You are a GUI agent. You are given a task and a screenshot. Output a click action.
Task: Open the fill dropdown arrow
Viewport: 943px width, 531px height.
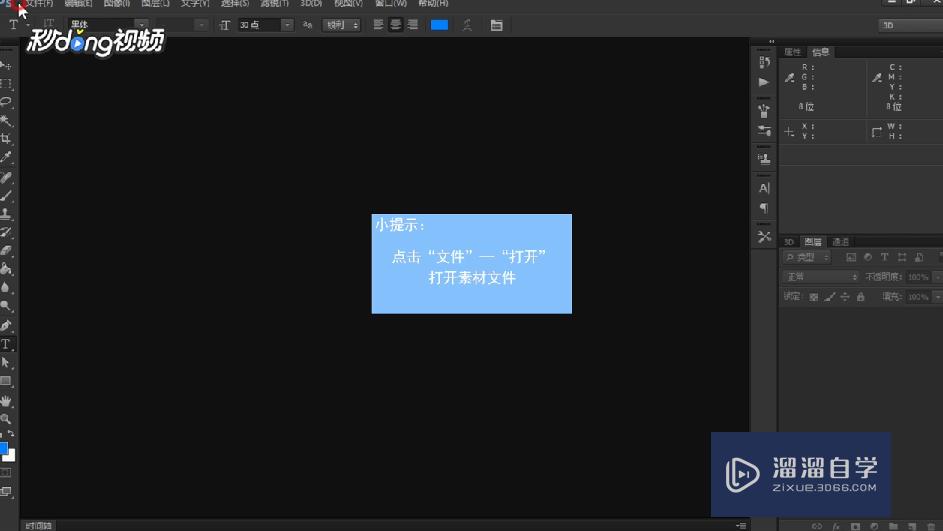(x=936, y=297)
